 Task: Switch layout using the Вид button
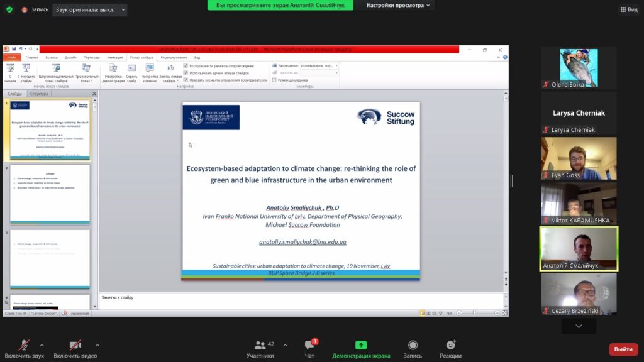click(x=628, y=9)
